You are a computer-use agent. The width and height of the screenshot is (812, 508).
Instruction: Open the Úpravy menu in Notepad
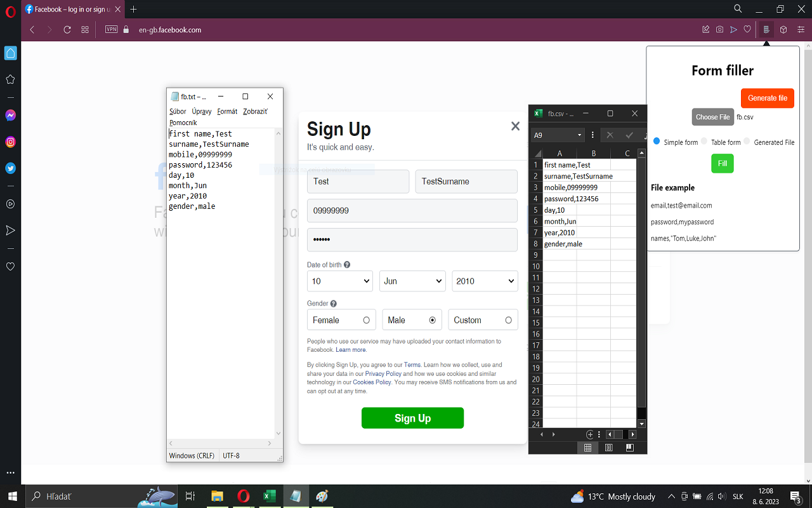tap(202, 111)
